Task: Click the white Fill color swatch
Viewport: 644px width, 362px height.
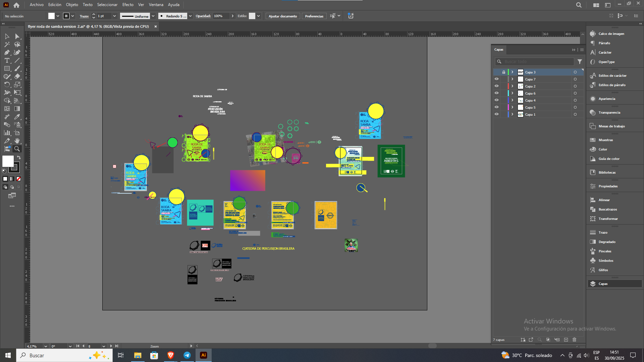Action: point(8,161)
